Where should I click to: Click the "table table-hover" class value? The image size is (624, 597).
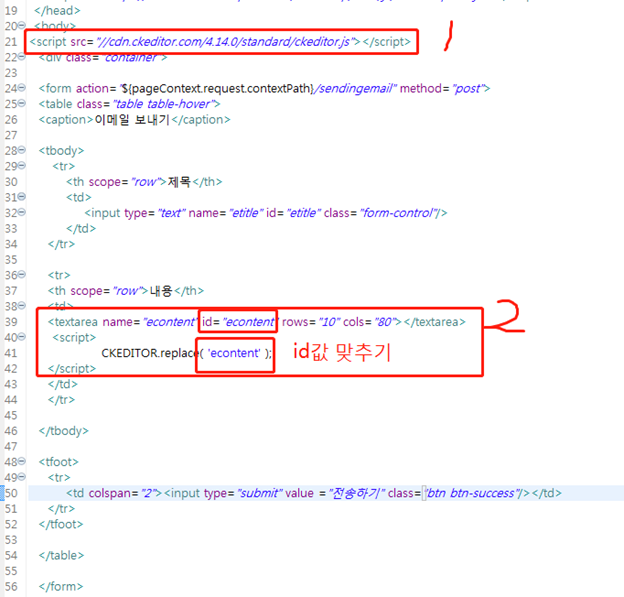click(x=163, y=104)
